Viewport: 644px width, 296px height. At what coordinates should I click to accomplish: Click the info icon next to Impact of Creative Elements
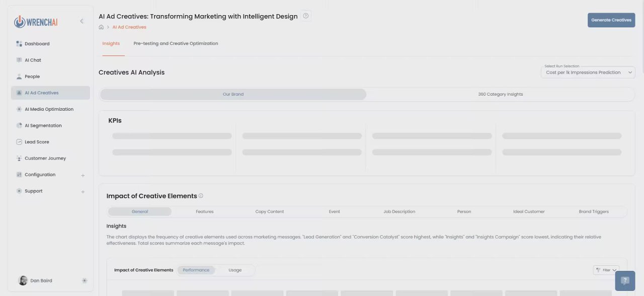201,196
